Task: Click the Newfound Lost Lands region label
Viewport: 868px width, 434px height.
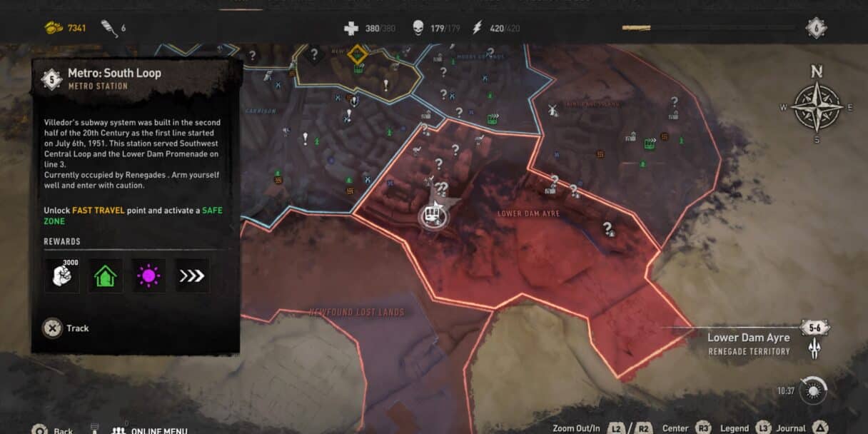Action: click(356, 312)
